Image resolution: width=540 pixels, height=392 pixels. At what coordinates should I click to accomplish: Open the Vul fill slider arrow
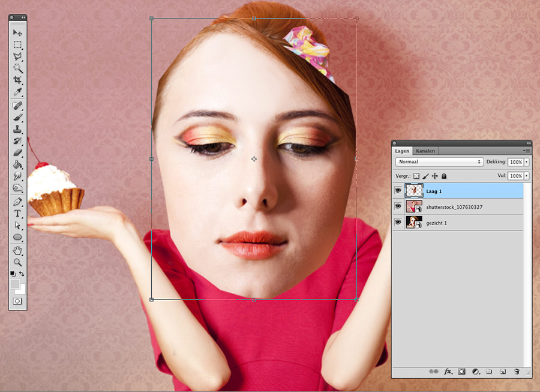coord(527,176)
